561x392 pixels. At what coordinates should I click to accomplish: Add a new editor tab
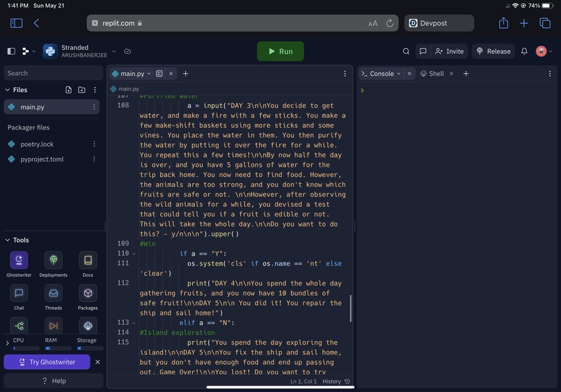[185, 73]
